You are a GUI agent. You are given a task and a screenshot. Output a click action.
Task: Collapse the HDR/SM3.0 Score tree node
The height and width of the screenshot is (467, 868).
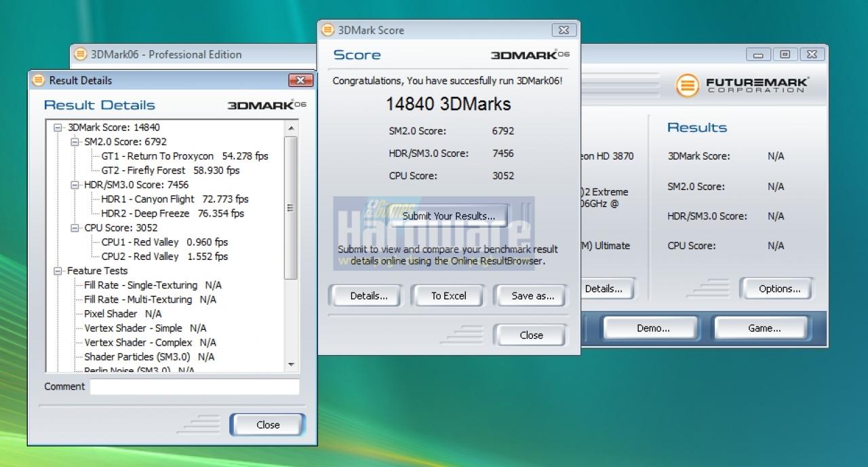coord(75,185)
